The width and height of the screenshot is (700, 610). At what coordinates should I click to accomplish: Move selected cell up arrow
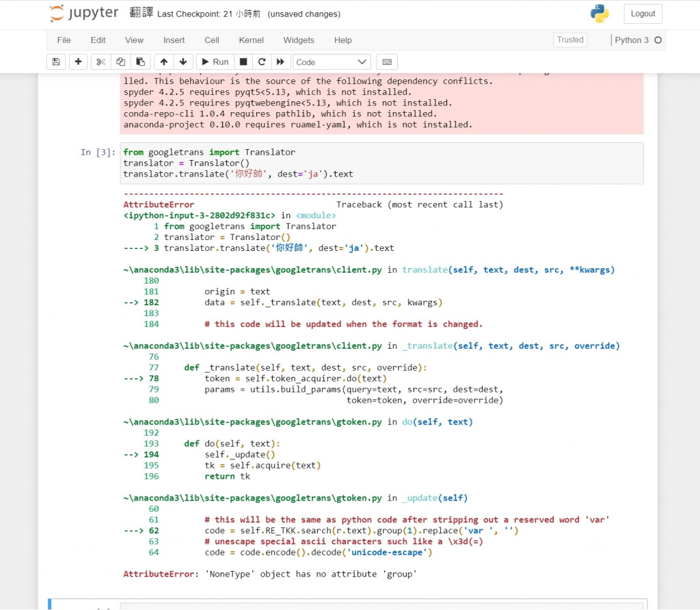(x=164, y=62)
